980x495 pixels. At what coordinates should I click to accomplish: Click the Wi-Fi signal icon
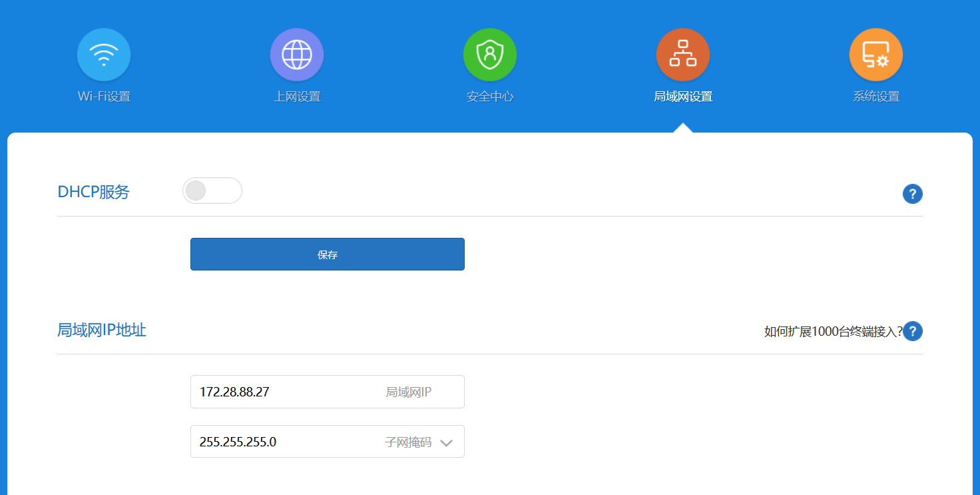[x=104, y=55]
